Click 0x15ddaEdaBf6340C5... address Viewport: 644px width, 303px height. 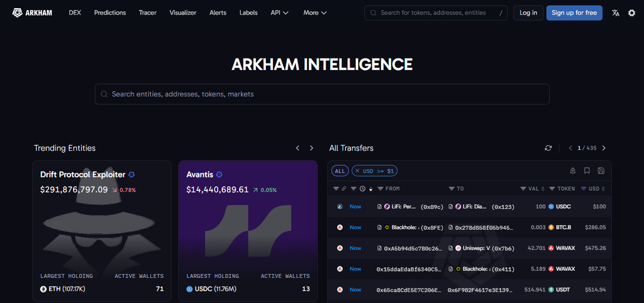click(409, 269)
